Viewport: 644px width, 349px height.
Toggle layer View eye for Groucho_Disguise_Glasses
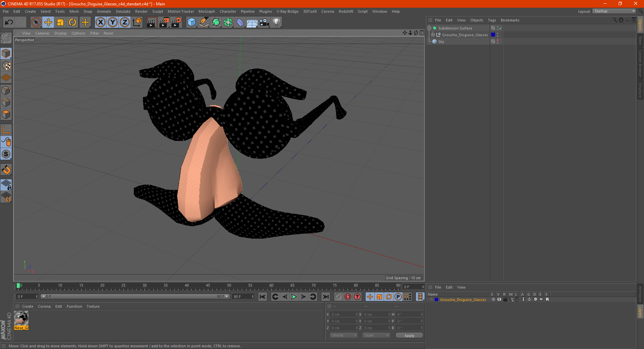[499, 299]
